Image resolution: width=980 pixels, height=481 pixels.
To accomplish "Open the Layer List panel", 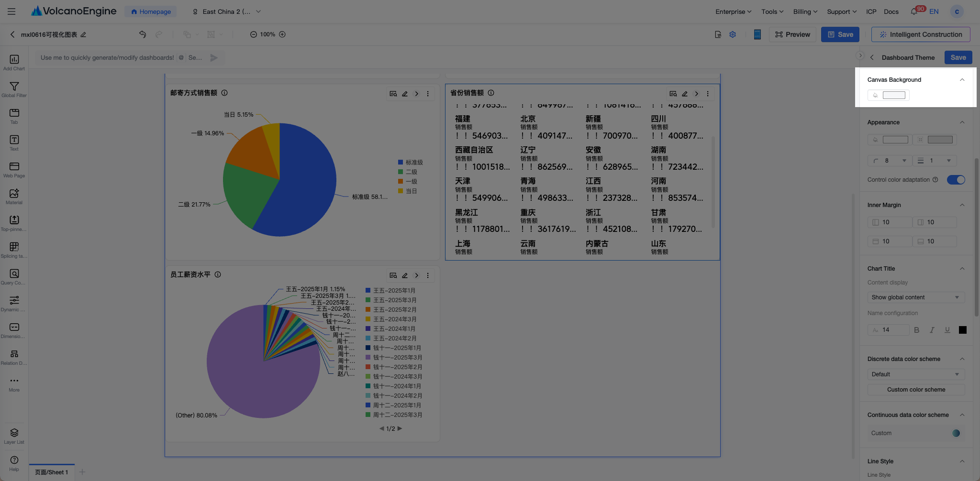I will (x=14, y=436).
